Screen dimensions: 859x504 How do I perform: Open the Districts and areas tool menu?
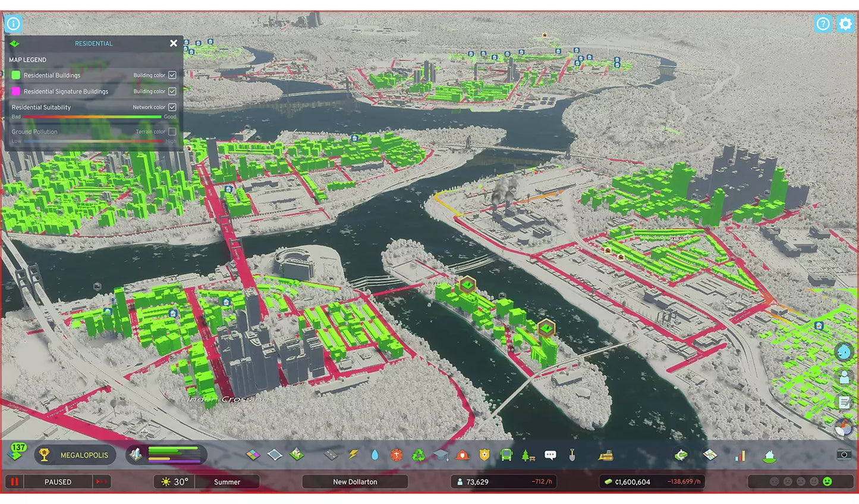tap(275, 455)
